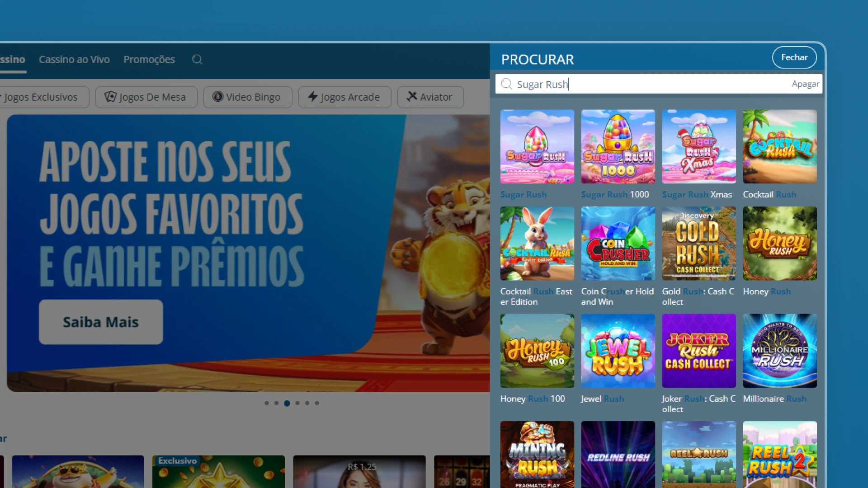The width and height of the screenshot is (868, 488).
Task: Go to second banner slide dot
Action: click(x=276, y=403)
